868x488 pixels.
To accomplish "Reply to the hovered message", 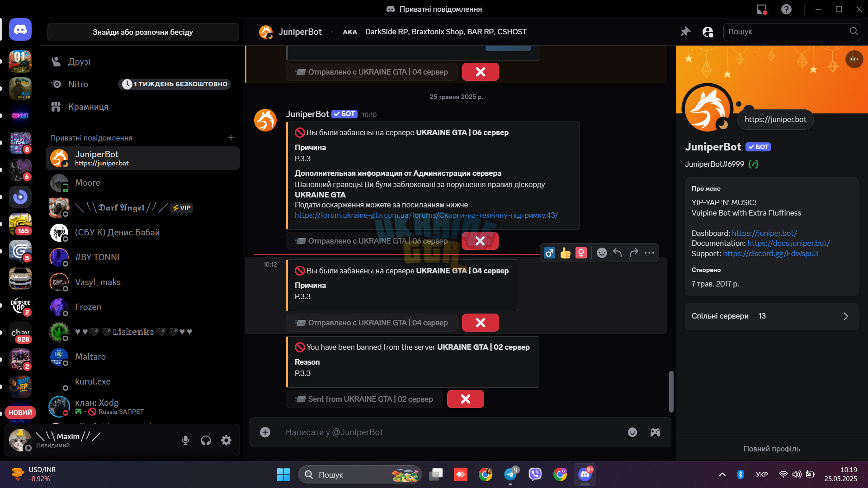I will click(x=618, y=253).
